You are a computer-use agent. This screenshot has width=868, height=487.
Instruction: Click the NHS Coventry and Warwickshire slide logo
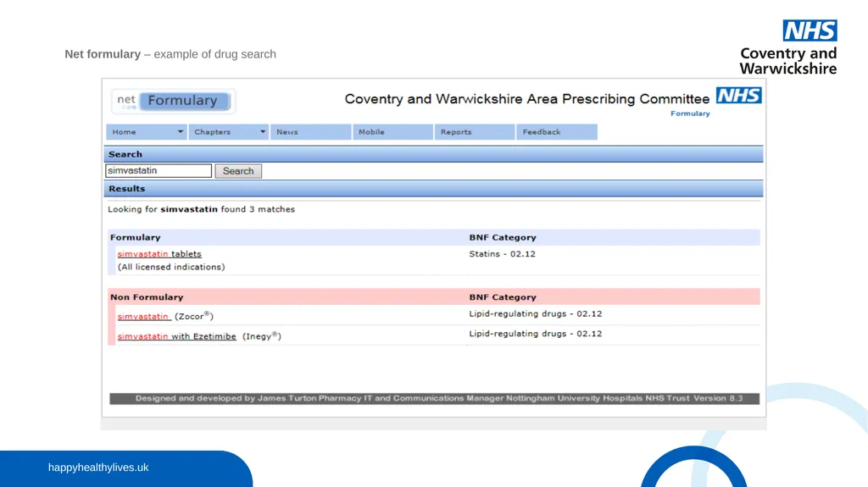coord(789,47)
